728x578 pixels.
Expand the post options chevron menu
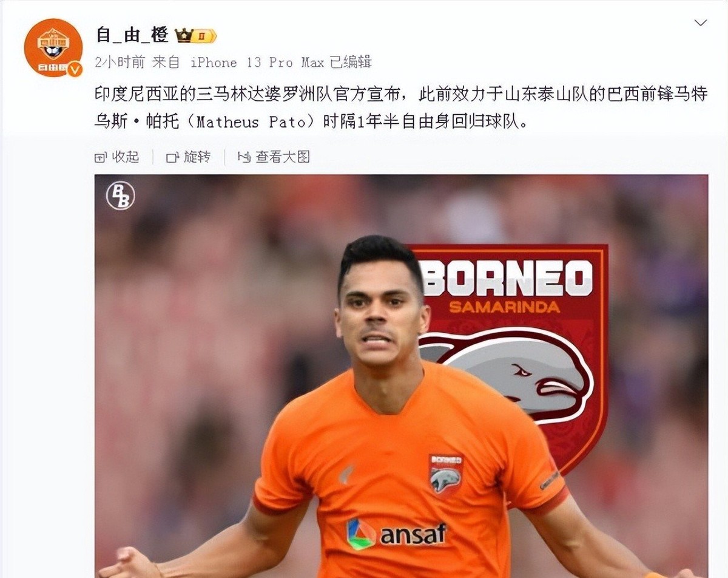pyautogui.click(x=701, y=23)
